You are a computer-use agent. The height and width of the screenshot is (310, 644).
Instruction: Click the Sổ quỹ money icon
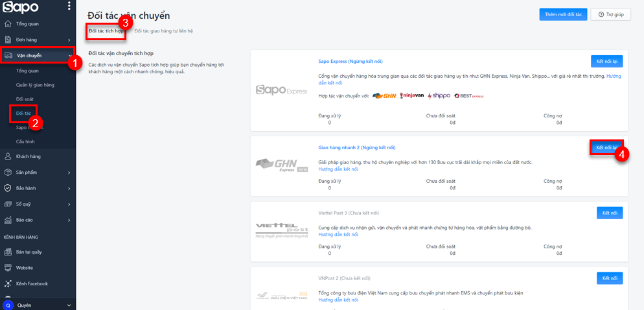7,204
